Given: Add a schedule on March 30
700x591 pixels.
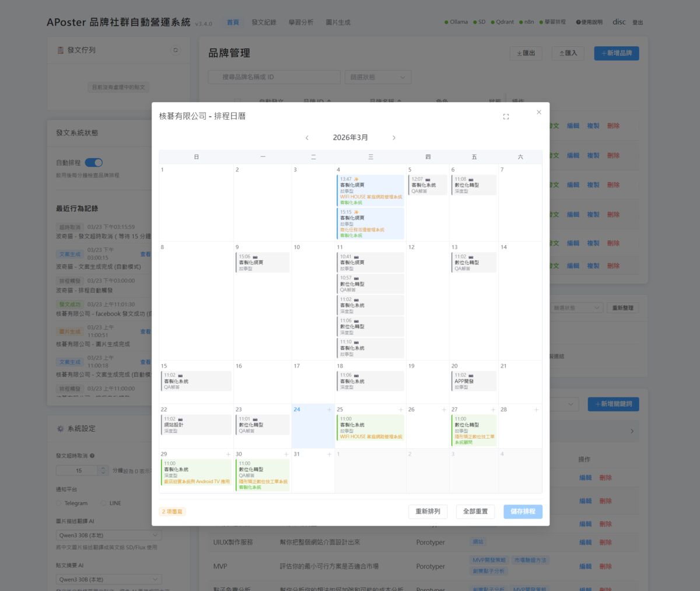Looking at the screenshot, I should click(286, 454).
